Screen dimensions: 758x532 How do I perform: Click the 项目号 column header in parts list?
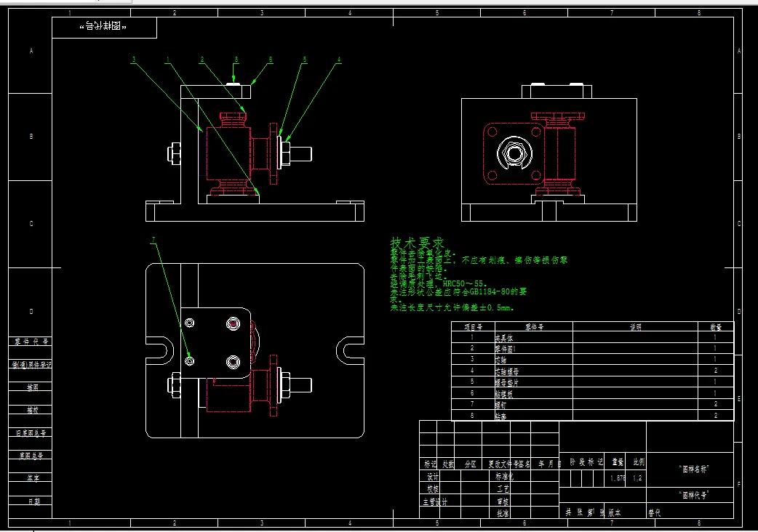473,327
